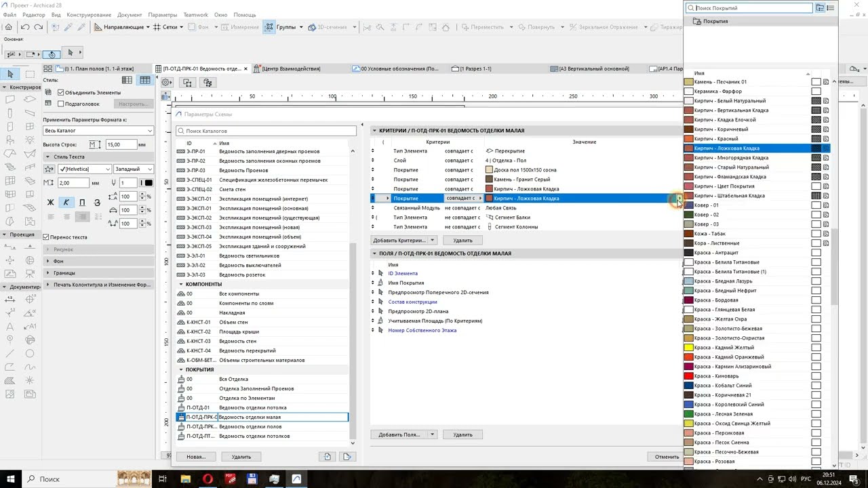Open favorites star icon in Text Style

pyautogui.click(x=50, y=169)
